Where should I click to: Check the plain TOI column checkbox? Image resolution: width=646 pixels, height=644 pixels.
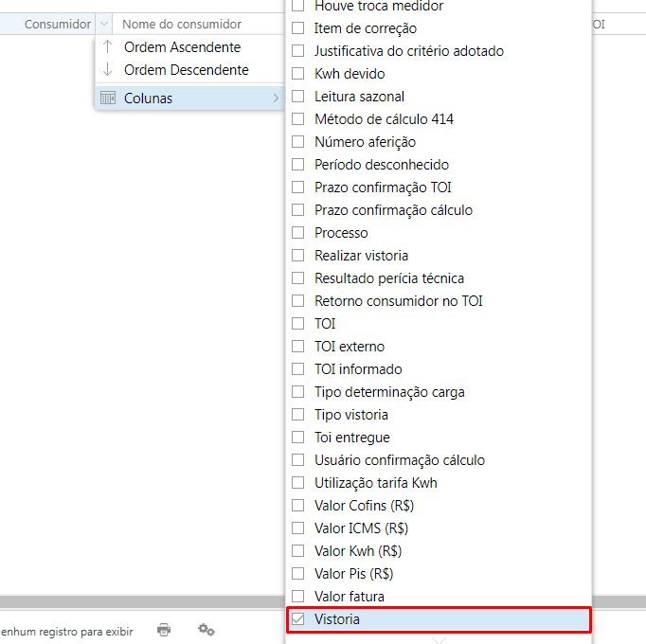coord(297,324)
